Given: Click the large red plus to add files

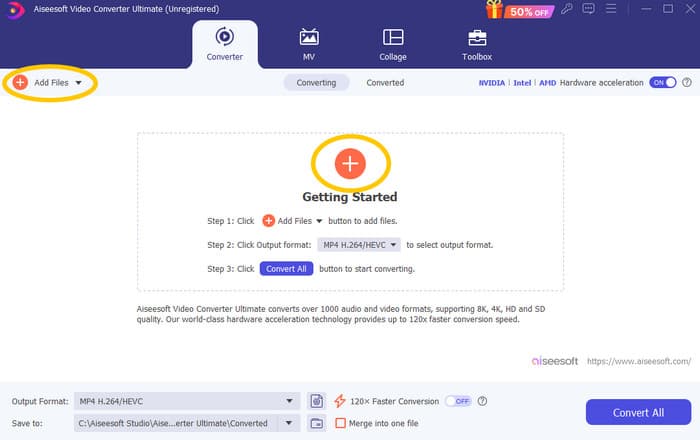Looking at the screenshot, I should click(x=350, y=164).
